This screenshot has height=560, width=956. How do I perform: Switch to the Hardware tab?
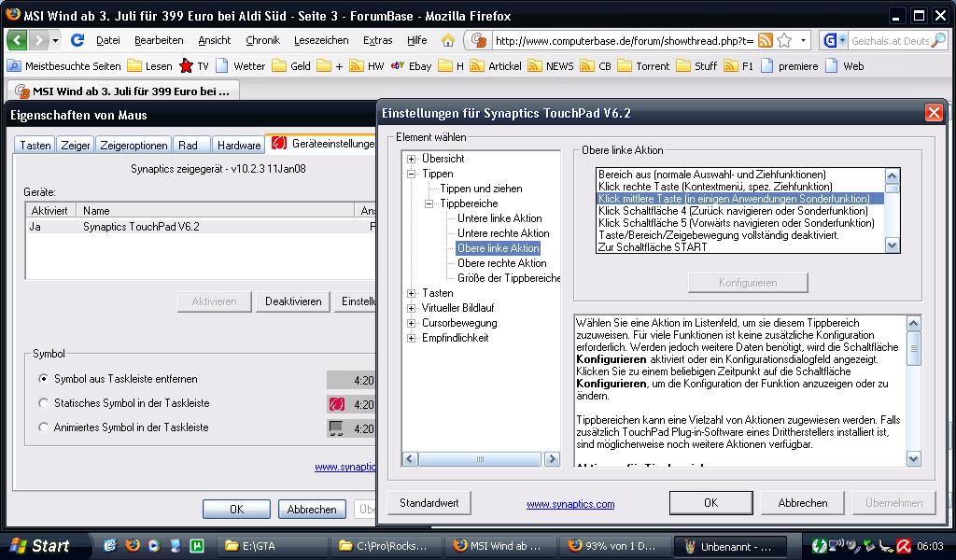coord(238,145)
